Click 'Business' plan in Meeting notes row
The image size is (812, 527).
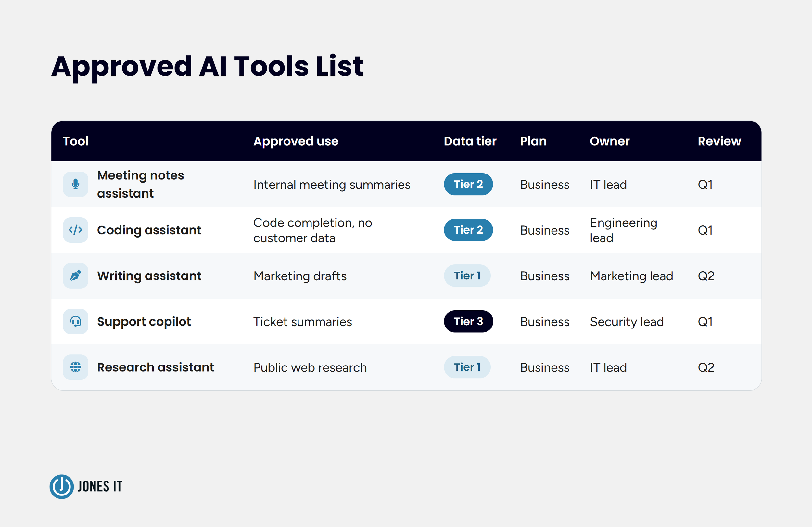(545, 185)
